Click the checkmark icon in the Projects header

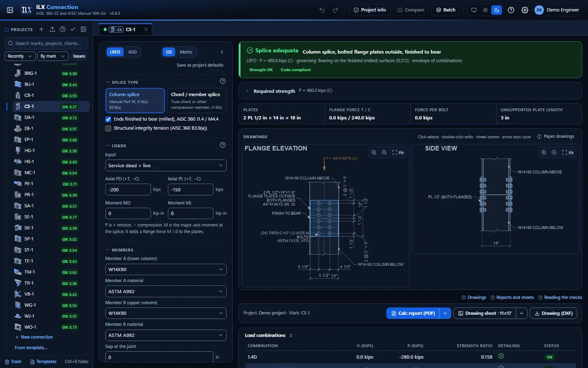point(73,29)
